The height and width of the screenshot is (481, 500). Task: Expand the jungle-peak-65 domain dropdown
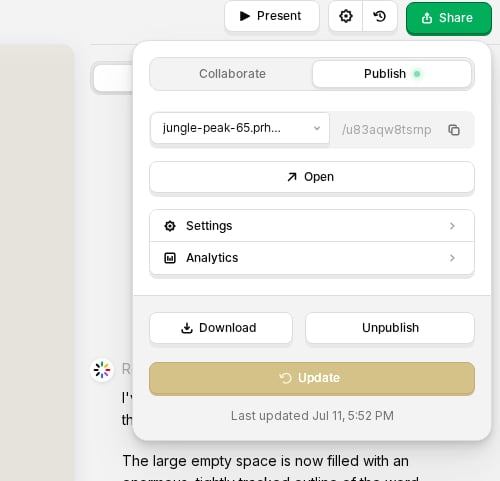click(x=240, y=128)
